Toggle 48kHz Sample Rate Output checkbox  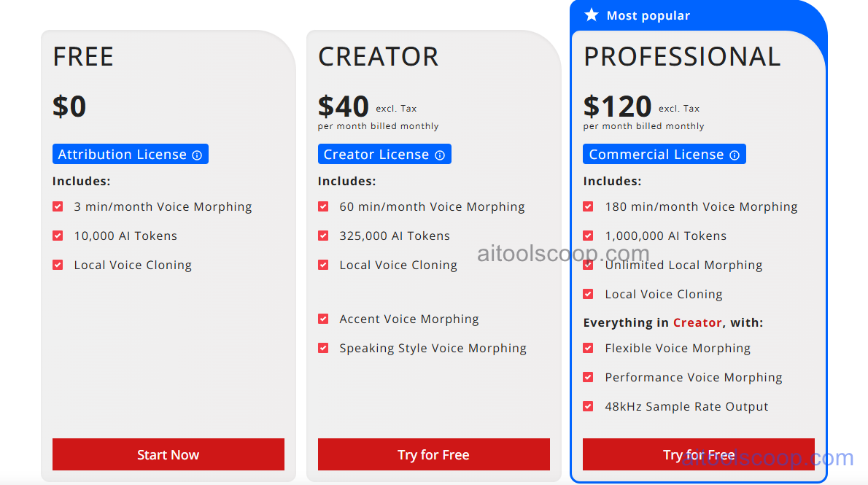pos(588,406)
